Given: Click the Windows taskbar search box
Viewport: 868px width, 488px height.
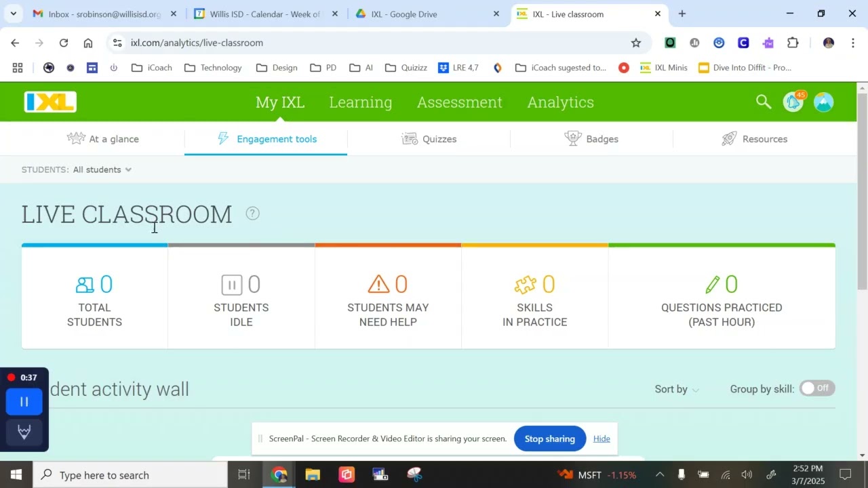Looking at the screenshot, I should [x=130, y=474].
